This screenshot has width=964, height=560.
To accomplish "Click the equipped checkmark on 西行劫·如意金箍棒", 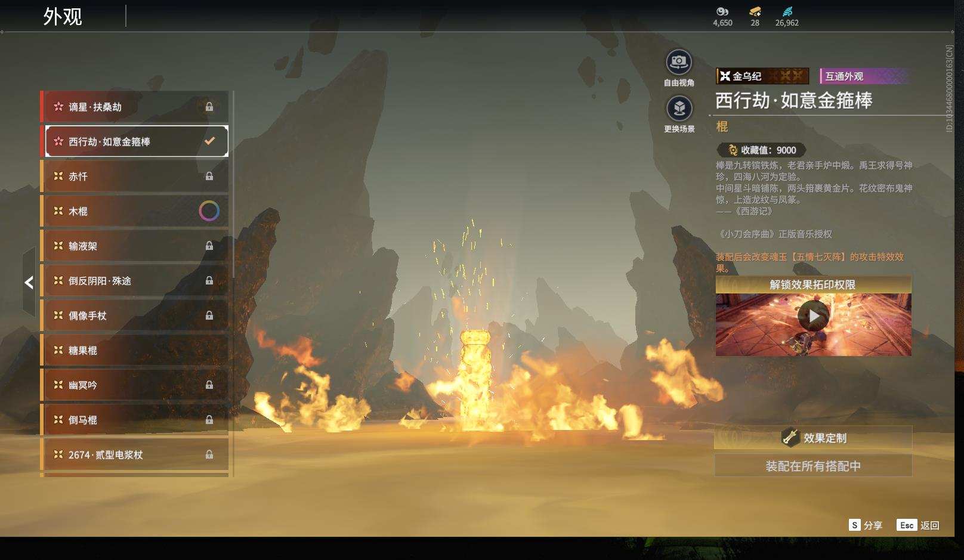I will click(x=209, y=141).
